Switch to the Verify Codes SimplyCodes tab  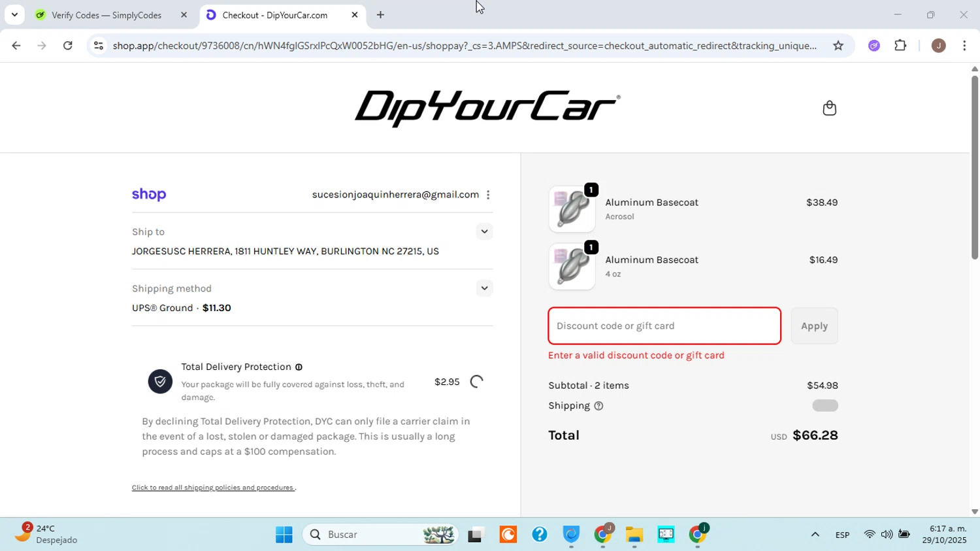(x=106, y=15)
